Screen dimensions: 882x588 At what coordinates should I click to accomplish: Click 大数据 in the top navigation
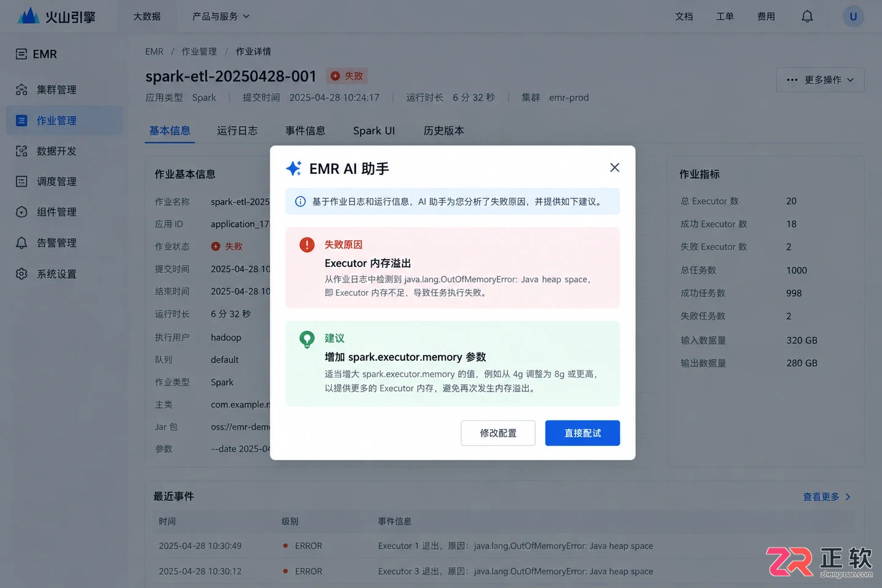[x=147, y=17]
